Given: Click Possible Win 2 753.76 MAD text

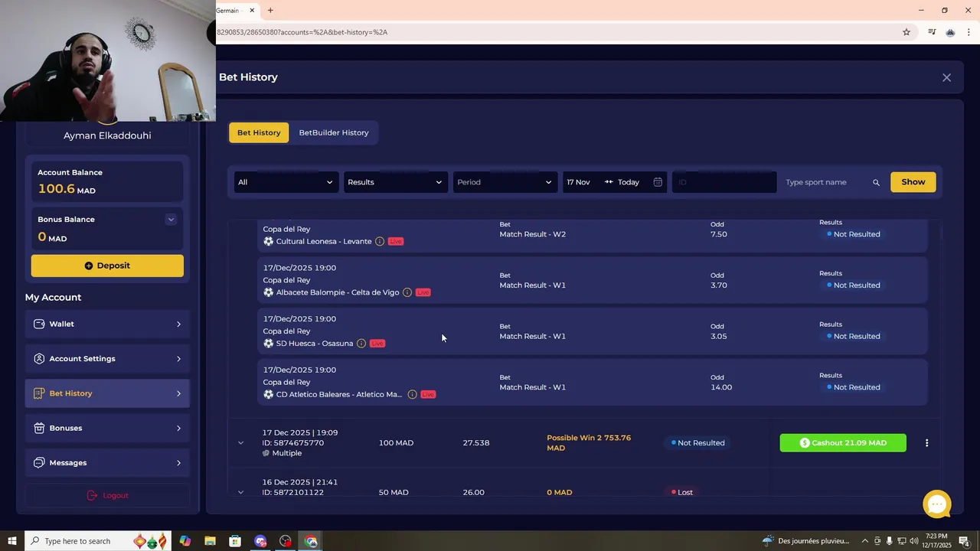Looking at the screenshot, I should click(589, 443).
